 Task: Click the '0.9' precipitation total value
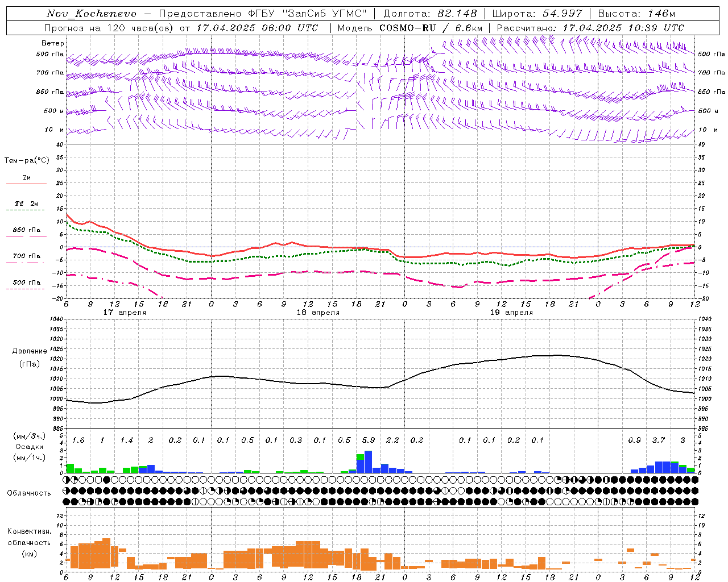[635, 440]
